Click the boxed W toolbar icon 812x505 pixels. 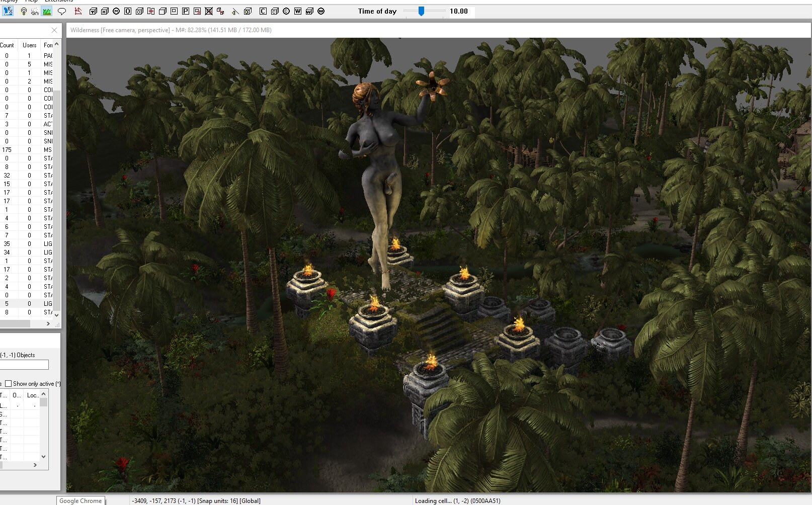click(x=298, y=11)
